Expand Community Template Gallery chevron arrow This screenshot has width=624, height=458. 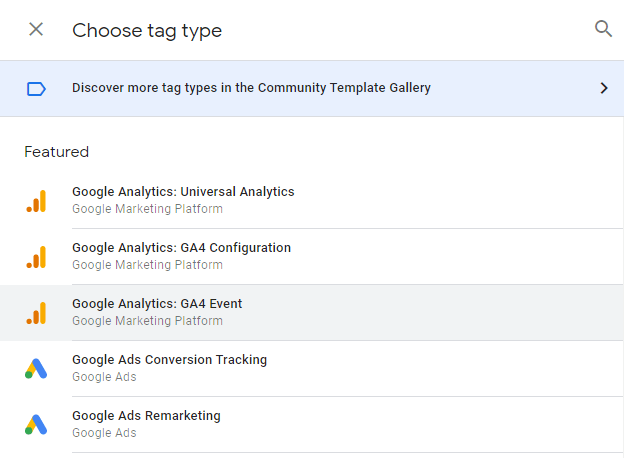coord(604,88)
